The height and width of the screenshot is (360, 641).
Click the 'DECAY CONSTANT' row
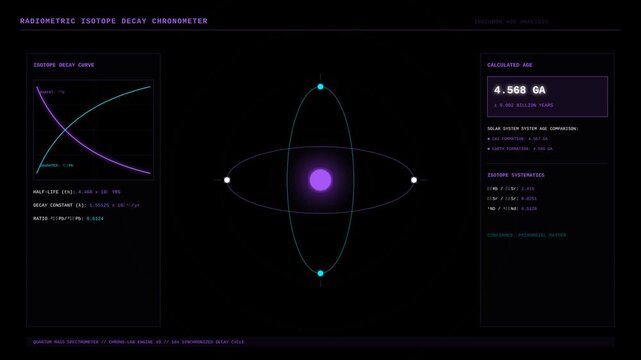86,205
